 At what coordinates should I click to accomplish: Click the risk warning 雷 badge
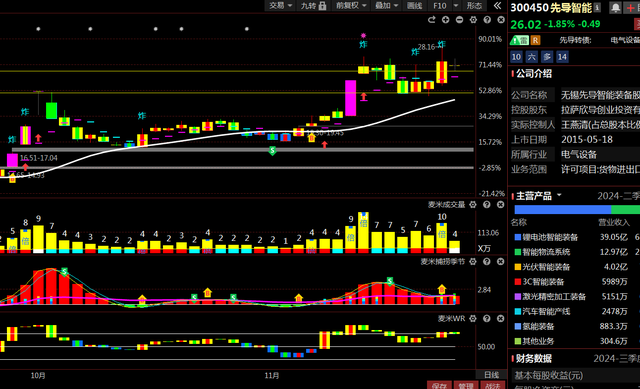coord(520,40)
